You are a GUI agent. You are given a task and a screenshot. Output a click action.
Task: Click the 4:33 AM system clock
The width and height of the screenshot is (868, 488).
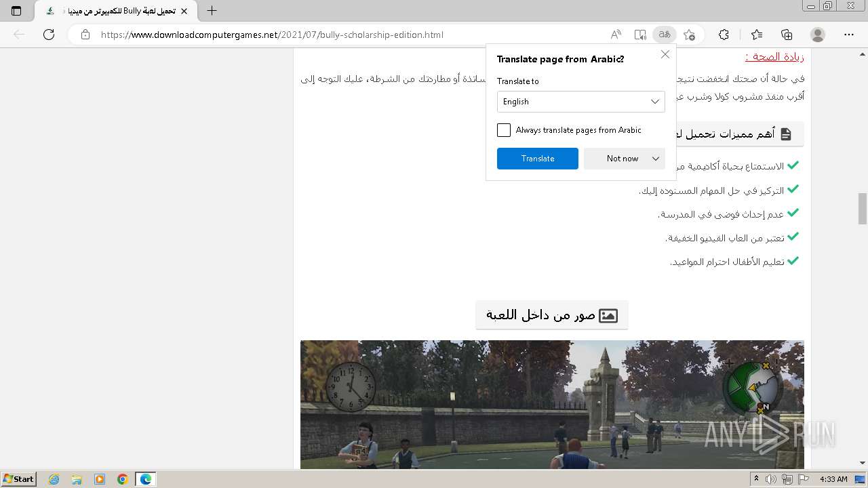(x=833, y=479)
